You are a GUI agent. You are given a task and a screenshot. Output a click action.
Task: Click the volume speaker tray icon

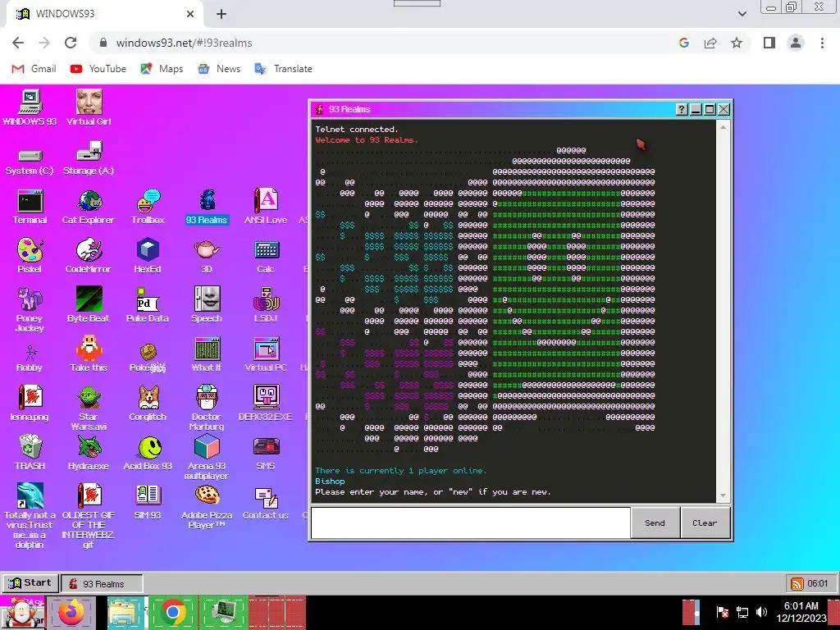[x=761, y=612]
